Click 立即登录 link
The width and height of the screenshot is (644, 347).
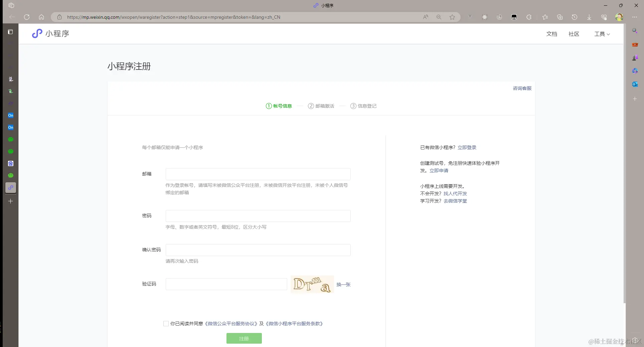point(467,147)
